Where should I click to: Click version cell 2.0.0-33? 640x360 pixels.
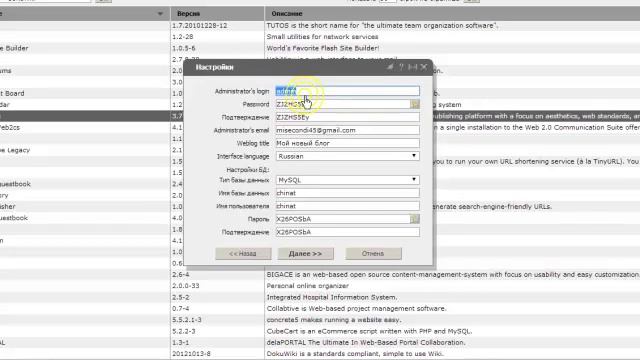186,286
